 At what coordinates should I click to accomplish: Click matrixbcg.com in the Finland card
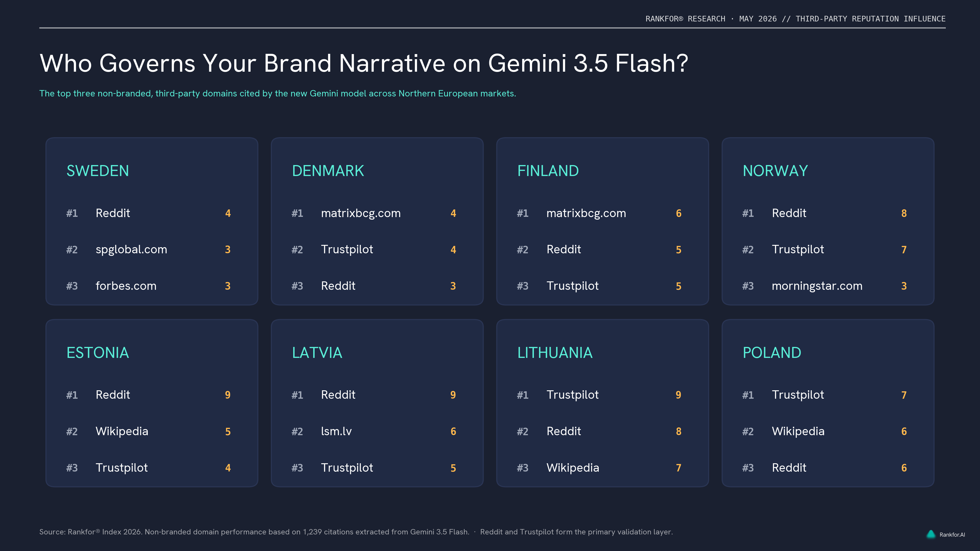(586, 213)
